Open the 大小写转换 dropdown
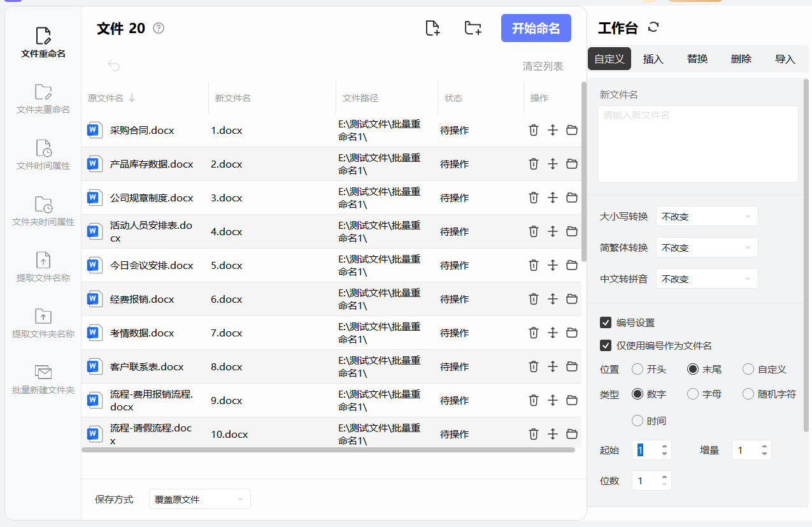 pyautogui.click(x=707, y=216)
